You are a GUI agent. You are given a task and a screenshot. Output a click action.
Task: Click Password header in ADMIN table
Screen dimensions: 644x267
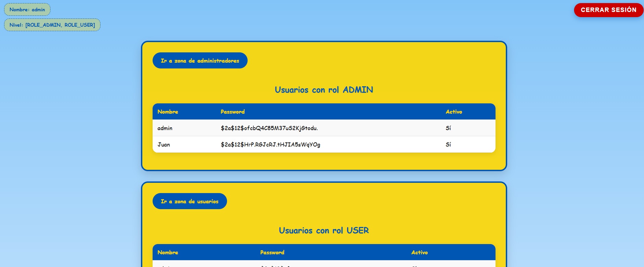tap(232, 112)
